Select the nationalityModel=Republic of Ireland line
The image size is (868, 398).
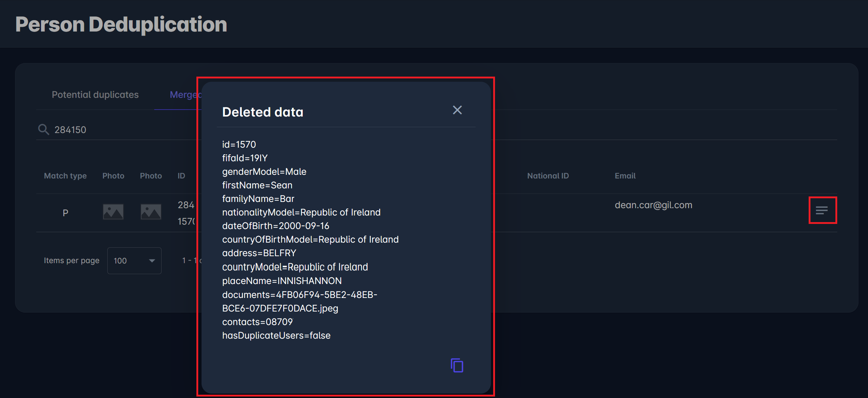pos(301,212)
